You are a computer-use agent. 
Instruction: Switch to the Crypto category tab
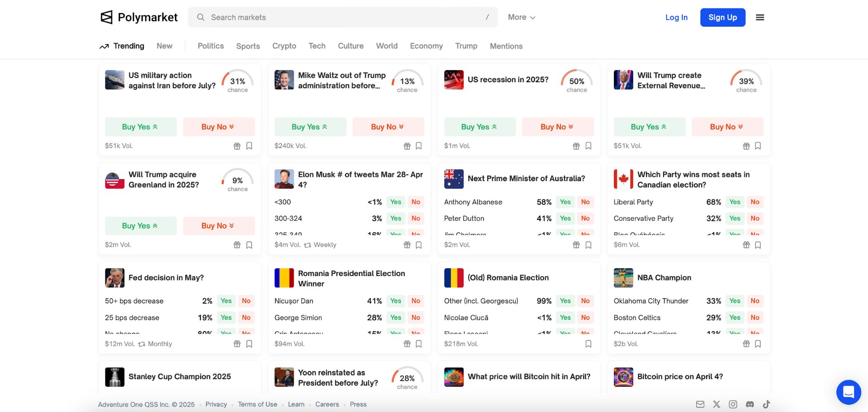(284, 46)
